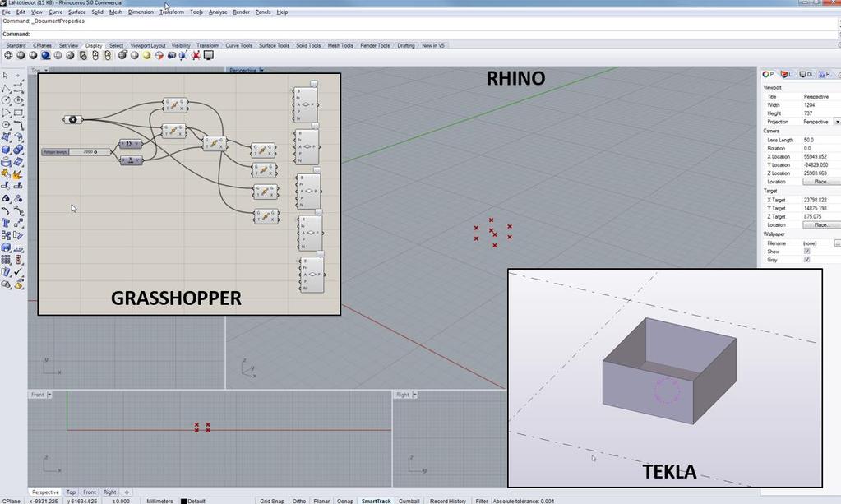Click the highlighted blue sphere display icon

pyautogui.click(x=45, y=55)
